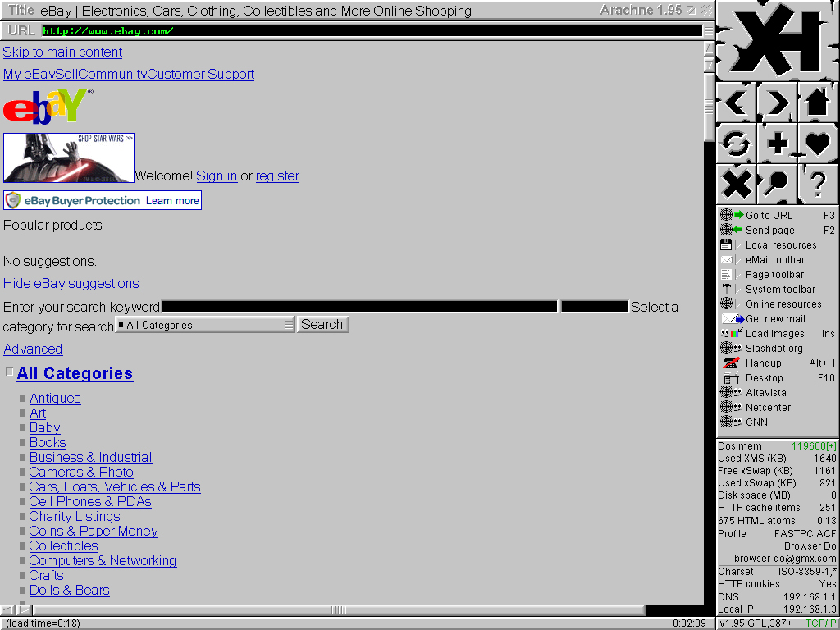Click the Arachne logo in the corner
This screenshot has width=840, height=630.
coord(778,41)
